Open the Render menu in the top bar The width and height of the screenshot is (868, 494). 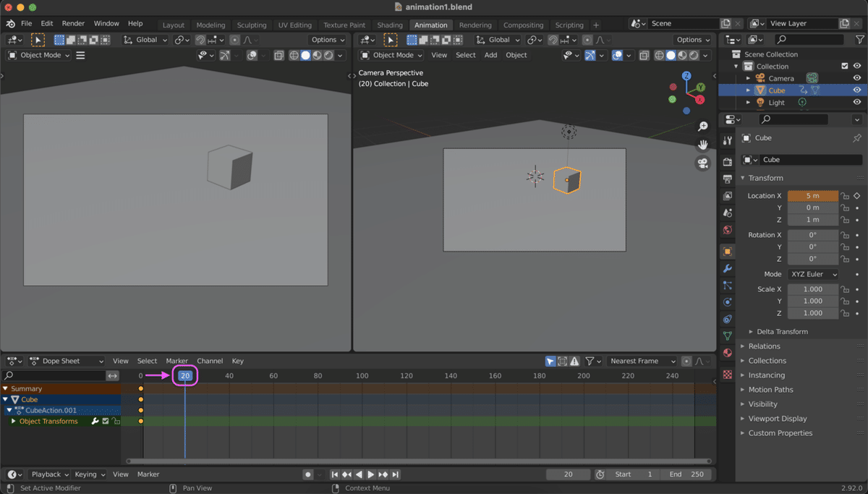pos(73,24)
